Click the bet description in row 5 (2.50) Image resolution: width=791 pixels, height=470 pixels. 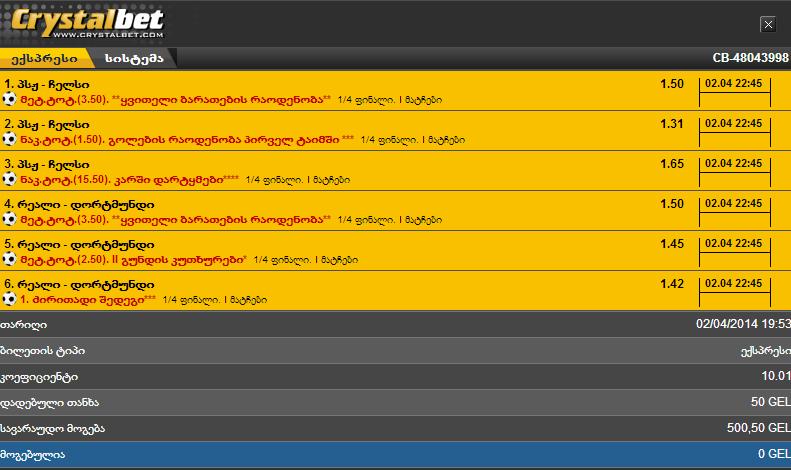(x=134, y=259)
